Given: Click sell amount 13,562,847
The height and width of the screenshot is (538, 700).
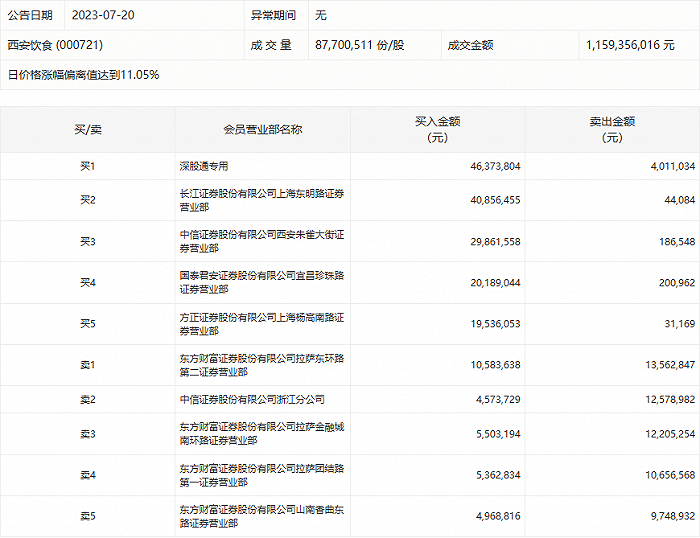Looking at the screenshot, I should (670, 365).
